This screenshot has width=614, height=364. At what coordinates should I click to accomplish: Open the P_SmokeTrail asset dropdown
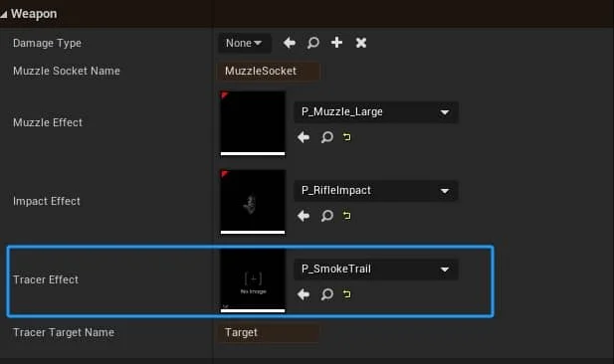(376, 270)
